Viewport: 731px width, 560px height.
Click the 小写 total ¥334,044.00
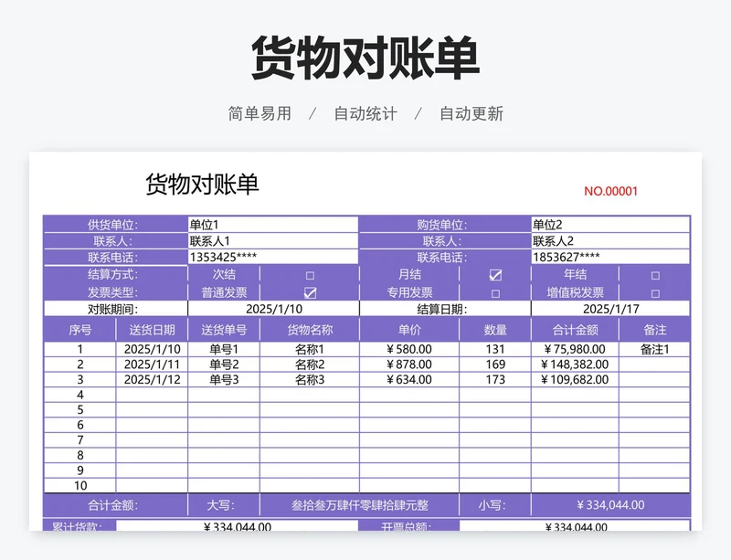(610, 505)
